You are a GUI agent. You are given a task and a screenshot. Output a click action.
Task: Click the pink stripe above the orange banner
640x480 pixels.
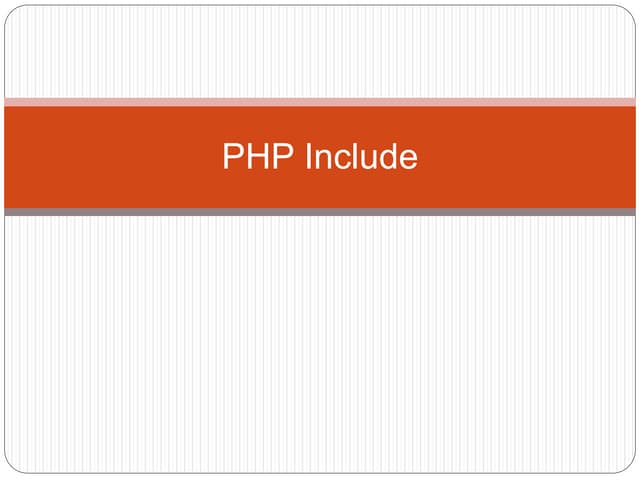pyautogui.click(x=320, y=102)
